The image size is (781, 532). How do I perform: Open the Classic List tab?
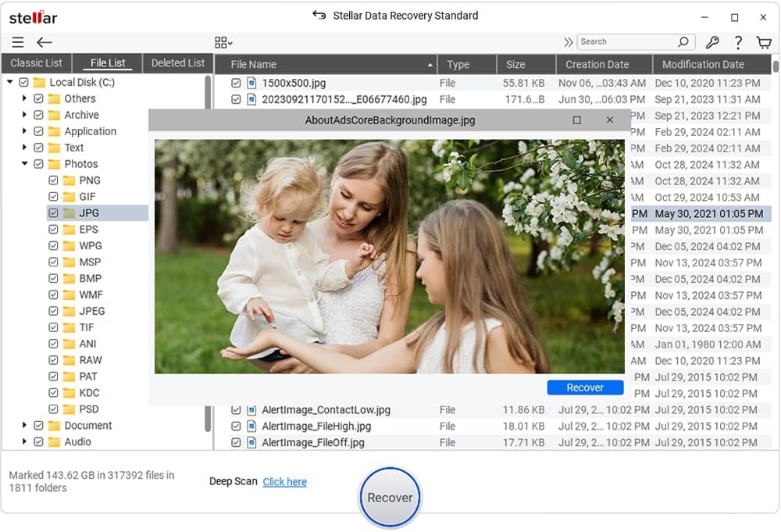pyautogui.click(x=36, y=62)
